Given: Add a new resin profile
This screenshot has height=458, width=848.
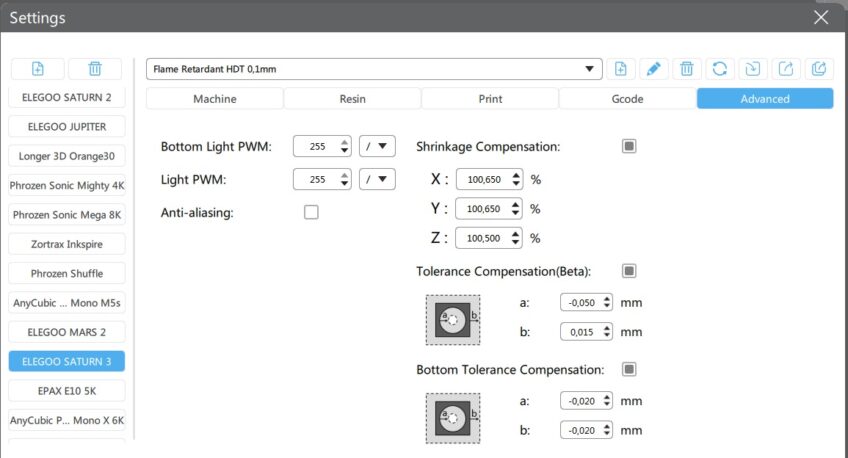Looking at the screenshot, I should coord(620,69).
